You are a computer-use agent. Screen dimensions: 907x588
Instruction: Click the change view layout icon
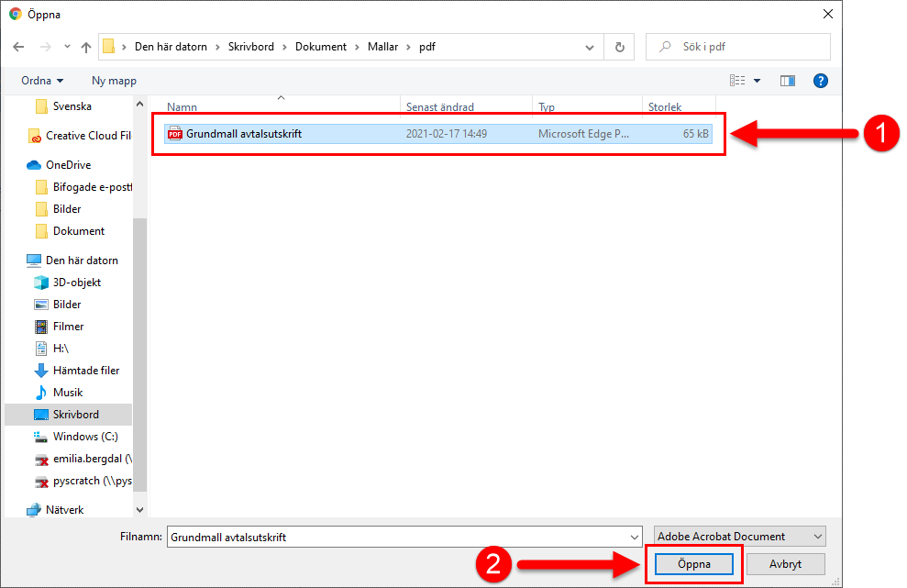point(737,81)
